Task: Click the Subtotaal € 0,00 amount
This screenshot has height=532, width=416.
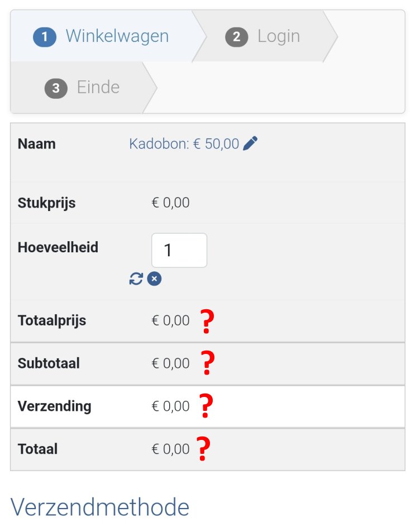Action: pyautogui.click(x=170, y=363)
